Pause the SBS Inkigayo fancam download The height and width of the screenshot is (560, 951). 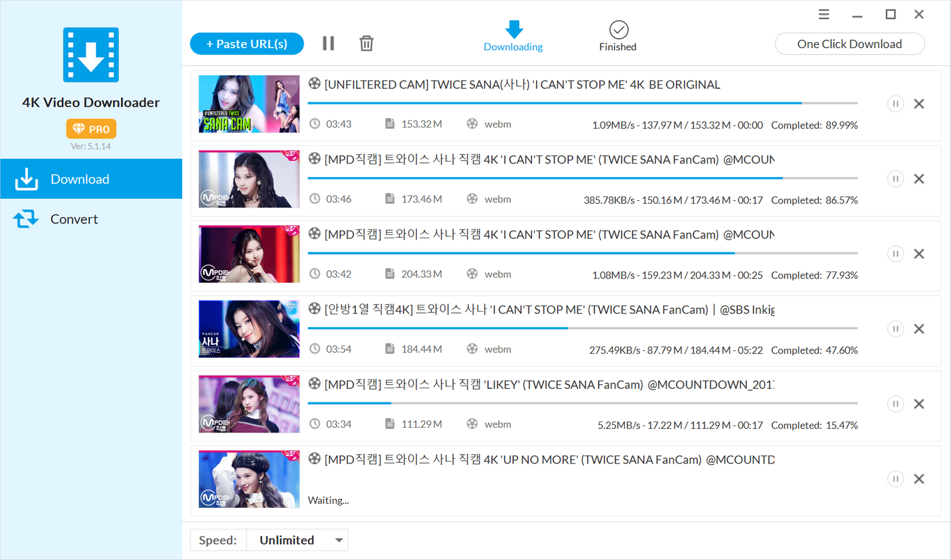pyautogui.click(x=895, y=329)
